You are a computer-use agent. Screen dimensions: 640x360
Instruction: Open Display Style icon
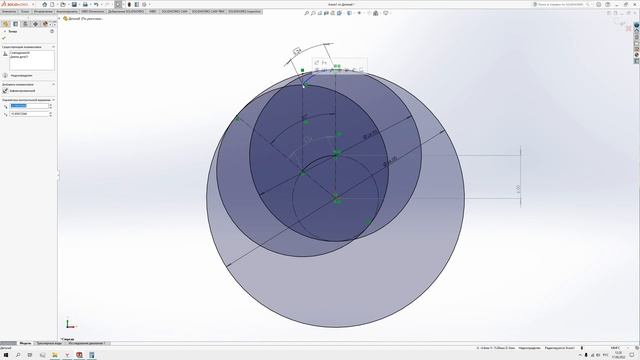tap(349, 13)
